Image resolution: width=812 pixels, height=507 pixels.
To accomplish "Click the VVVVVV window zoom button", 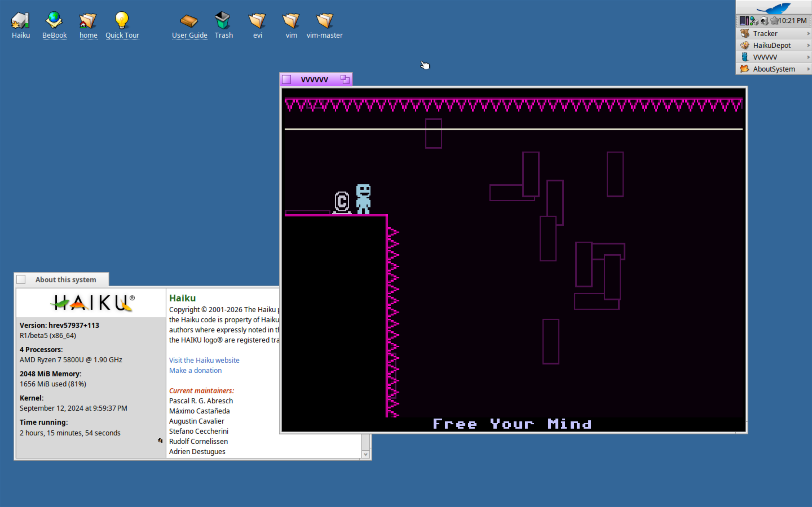I will (345, 79).
